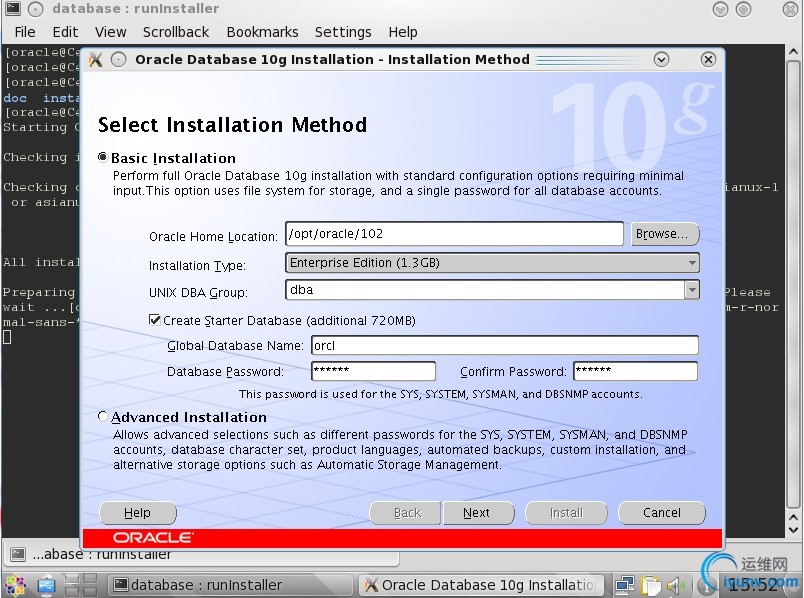Close the Oracle installer dialog
Viewport: 804px width, 598px height.
click(708, 59)
